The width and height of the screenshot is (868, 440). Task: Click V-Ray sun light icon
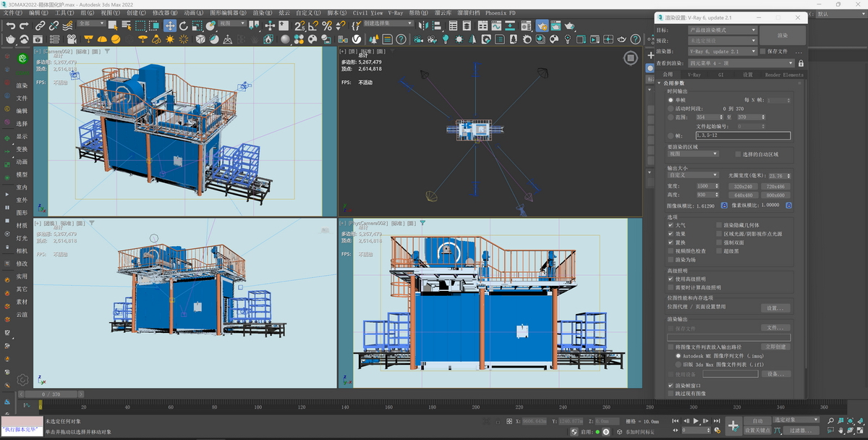pyautogui.click(x=169, y=39)
